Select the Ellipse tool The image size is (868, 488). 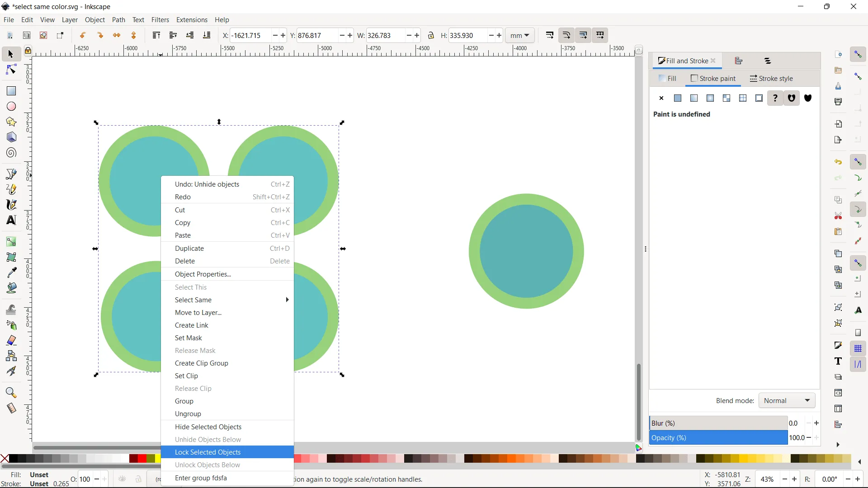point(10,106)
